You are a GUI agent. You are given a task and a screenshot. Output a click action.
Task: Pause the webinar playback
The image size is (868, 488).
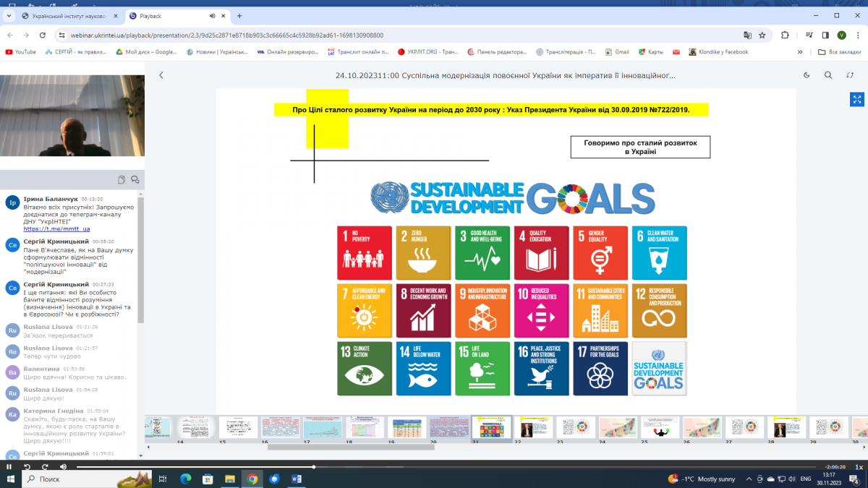9,467
